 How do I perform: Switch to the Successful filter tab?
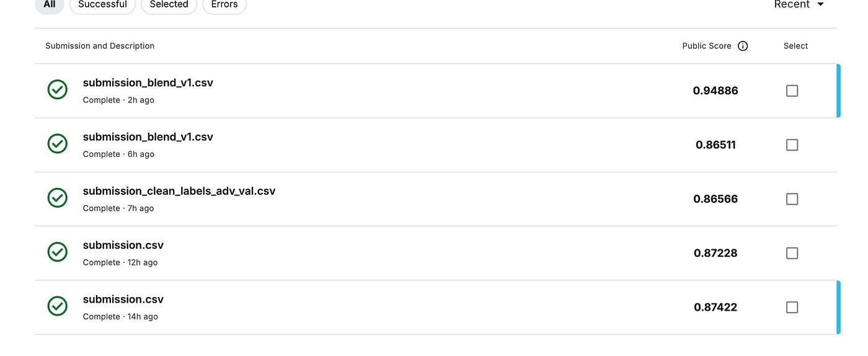pyautogui.click(x=102, y=4)
